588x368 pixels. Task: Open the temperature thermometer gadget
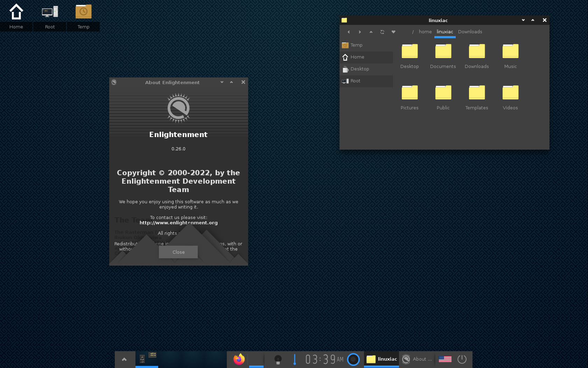point(295,359)
